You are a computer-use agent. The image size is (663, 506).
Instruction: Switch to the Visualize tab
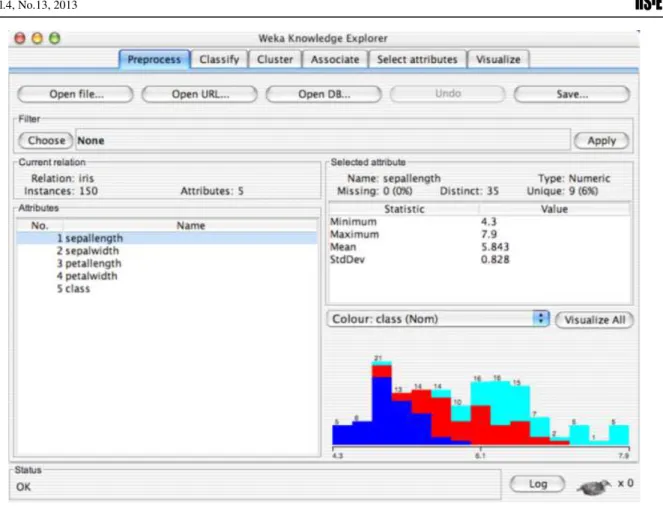tap(498, 60)
